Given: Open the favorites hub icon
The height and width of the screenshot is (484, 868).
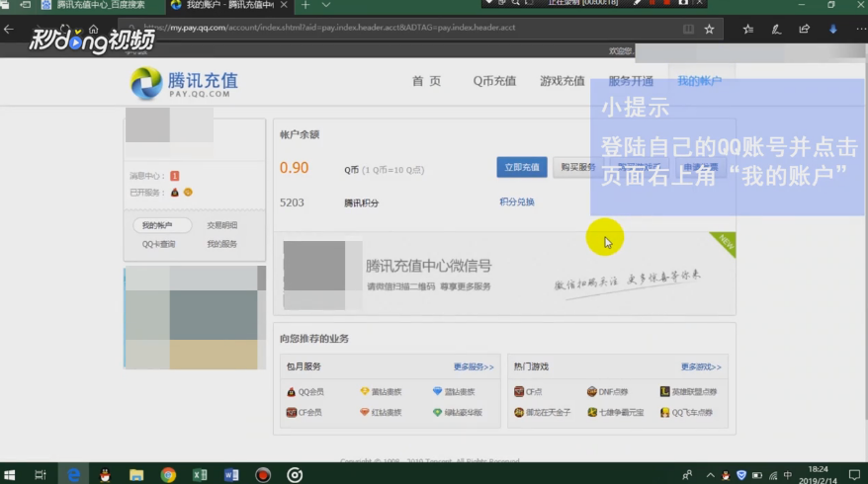Looking at the screenshot, I should (748, 29).
